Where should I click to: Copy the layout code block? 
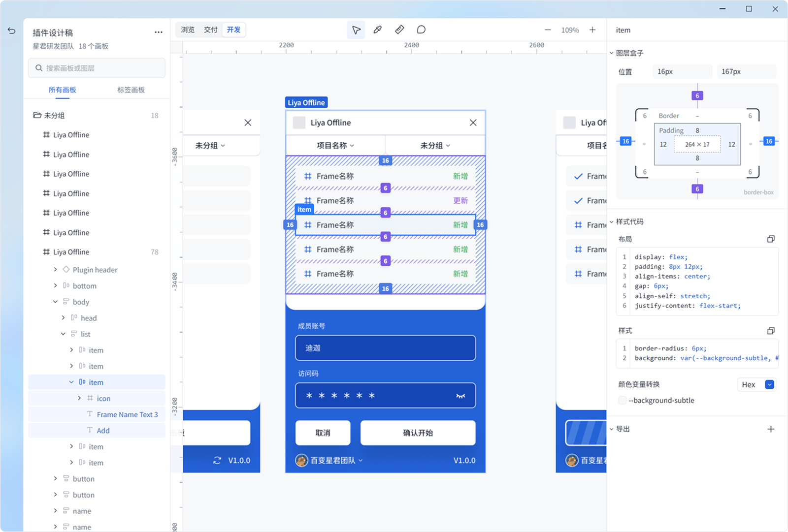[x=771, y=239]
